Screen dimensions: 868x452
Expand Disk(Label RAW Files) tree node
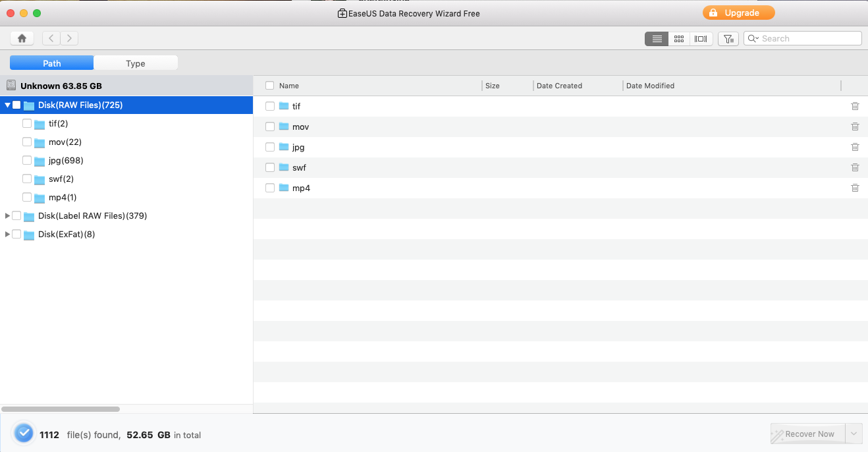[x=7, y=215]
